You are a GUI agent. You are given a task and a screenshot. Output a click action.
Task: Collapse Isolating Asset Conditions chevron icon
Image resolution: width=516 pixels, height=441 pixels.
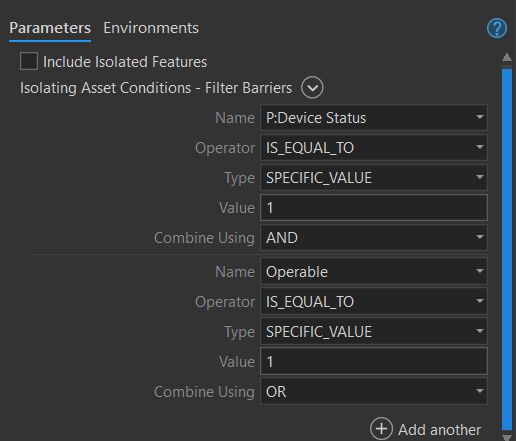click(312, 88)
